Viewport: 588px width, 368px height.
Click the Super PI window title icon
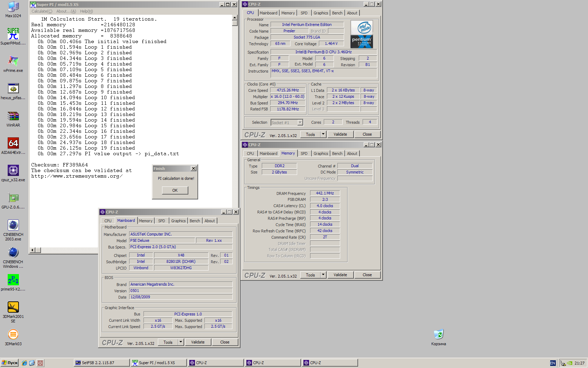click(x=33, y=4)
